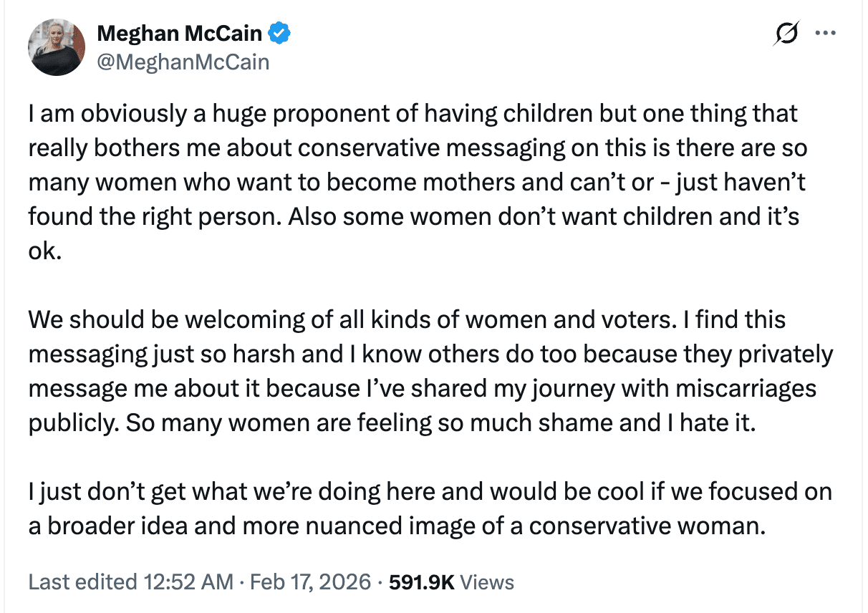This screenshot has width=868, height=613.
Task: Open the @MeghanMcCain handle link
Action: click(x=183, y=62)
